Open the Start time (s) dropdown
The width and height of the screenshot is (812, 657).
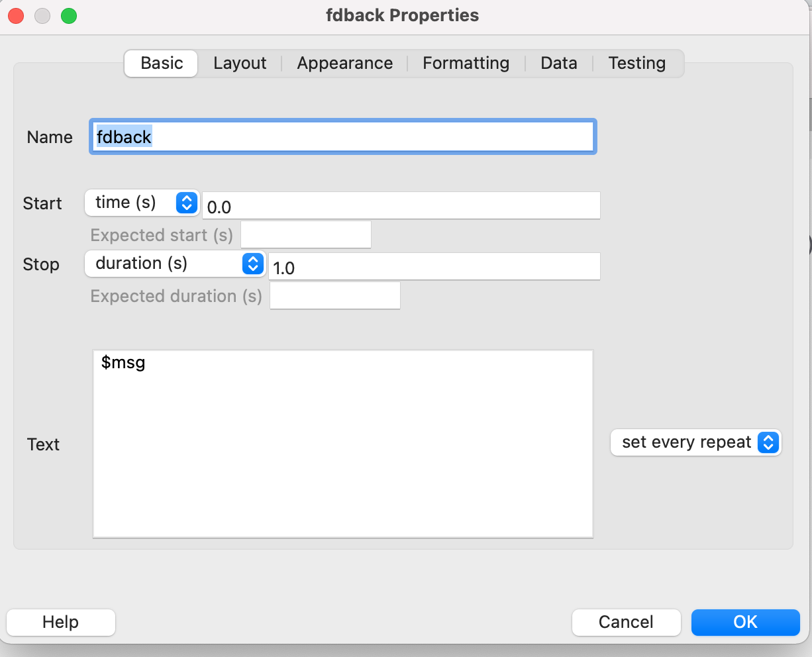pos(142,203)
